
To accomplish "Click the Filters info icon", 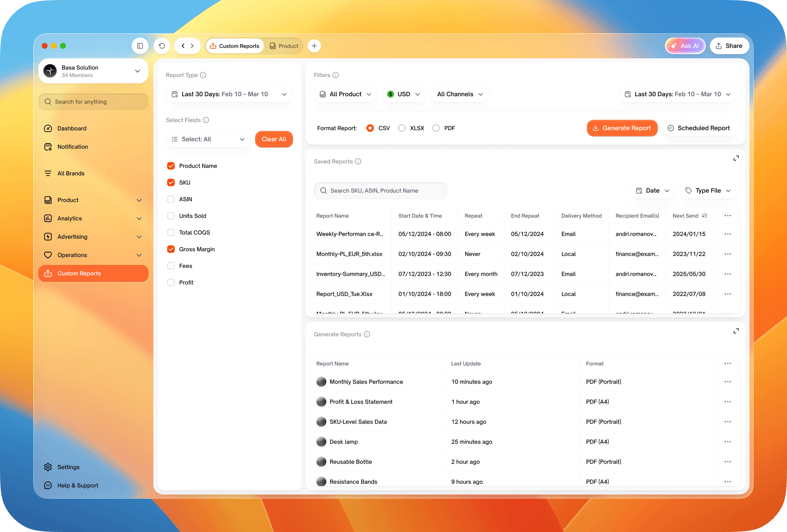I will [336, 75].
